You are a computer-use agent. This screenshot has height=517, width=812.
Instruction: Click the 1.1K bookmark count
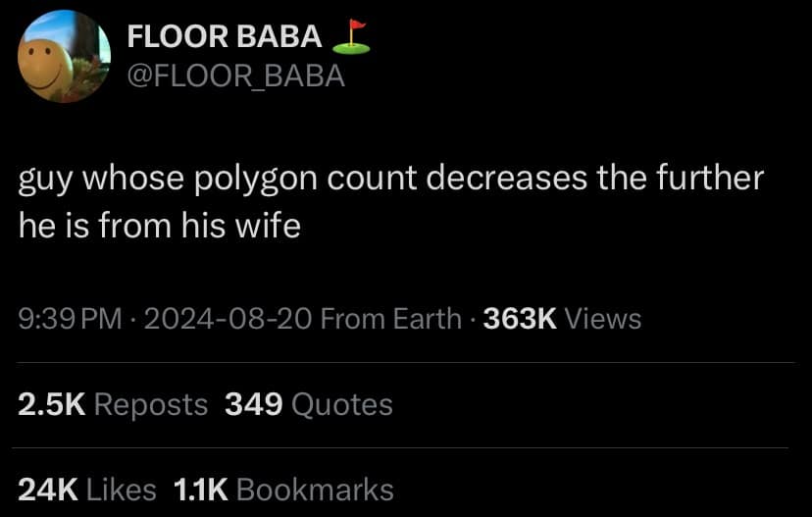200,489
